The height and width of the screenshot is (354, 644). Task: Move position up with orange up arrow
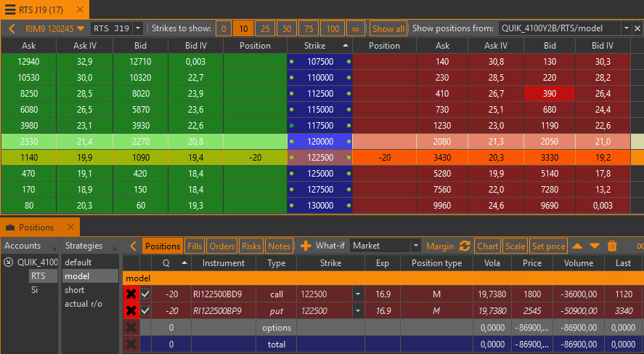coord(578,246)
